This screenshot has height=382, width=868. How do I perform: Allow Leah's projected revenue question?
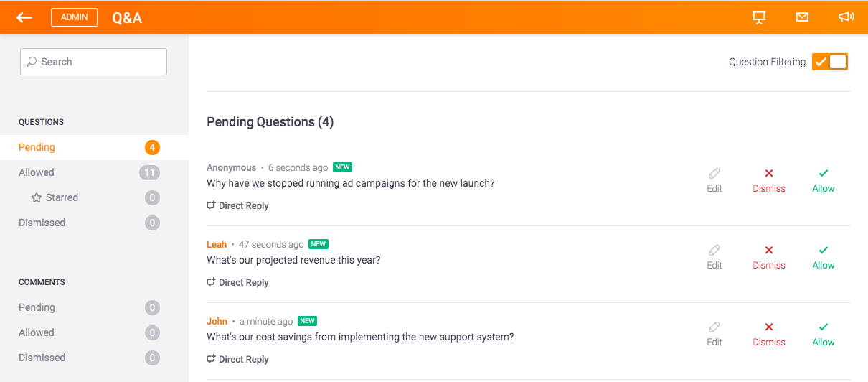point(824,257)
